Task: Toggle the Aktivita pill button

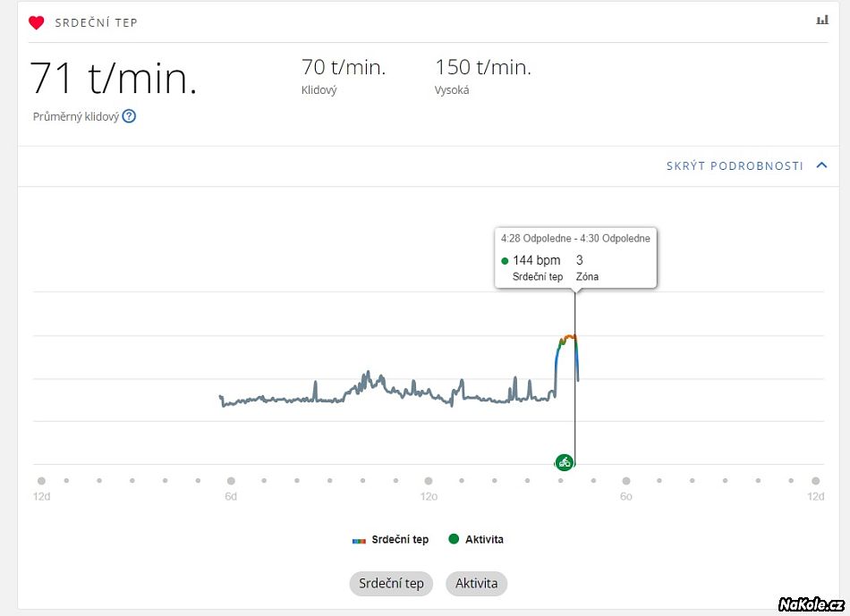Action: pos(476,584)
